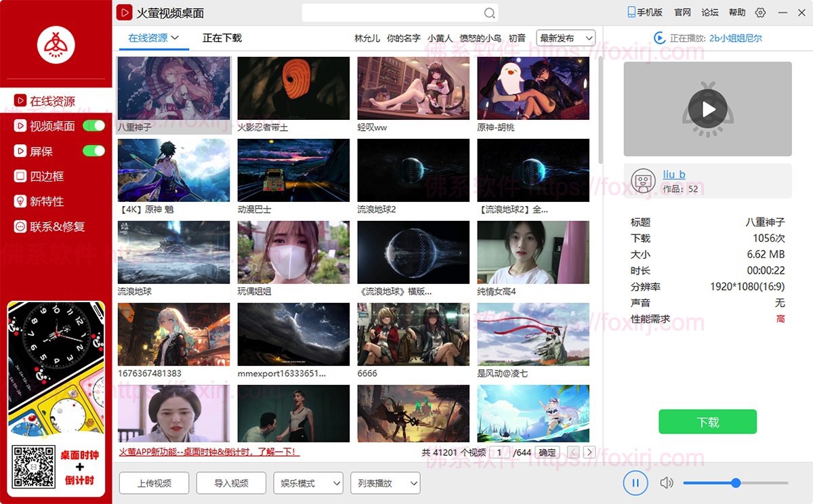Open the 列表播放 playback mode dropdown

pos(385,483)
